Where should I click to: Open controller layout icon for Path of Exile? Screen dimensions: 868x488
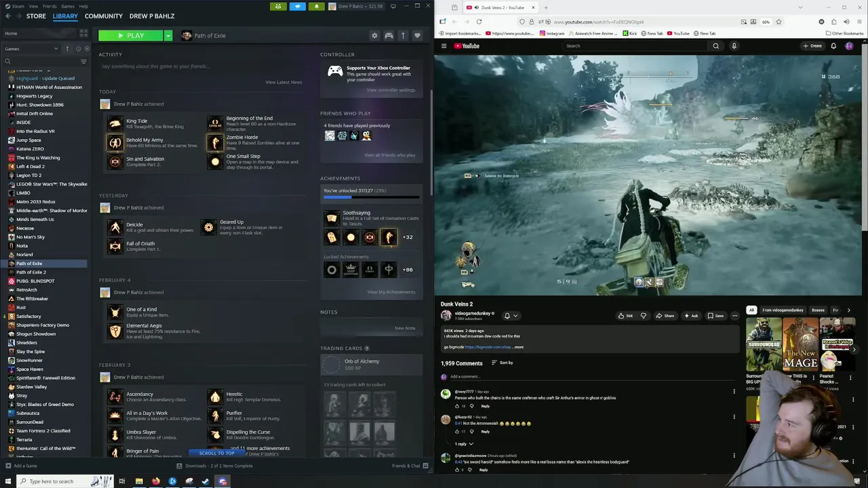pyautogui.click(x=389, y=35)
